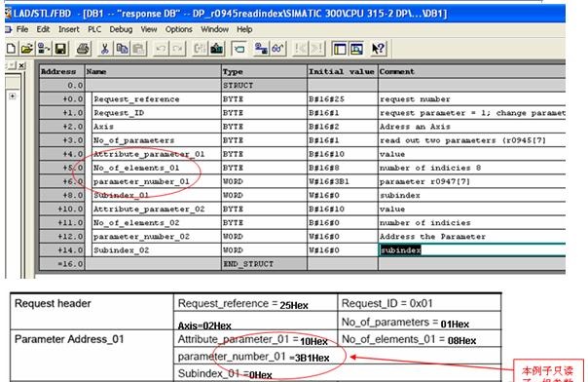Toggle the details view toolbar icon

point(356,49)
